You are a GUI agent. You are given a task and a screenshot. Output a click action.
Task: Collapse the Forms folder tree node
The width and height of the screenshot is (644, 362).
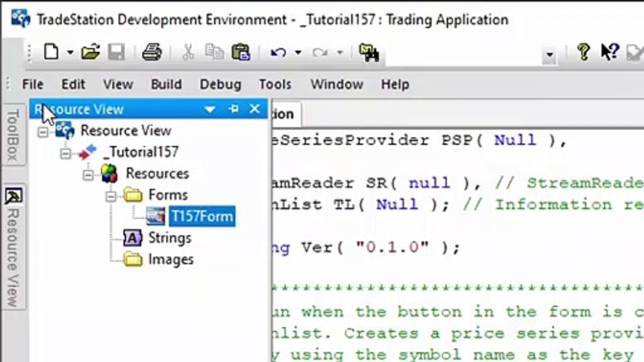tap(111, 196)
